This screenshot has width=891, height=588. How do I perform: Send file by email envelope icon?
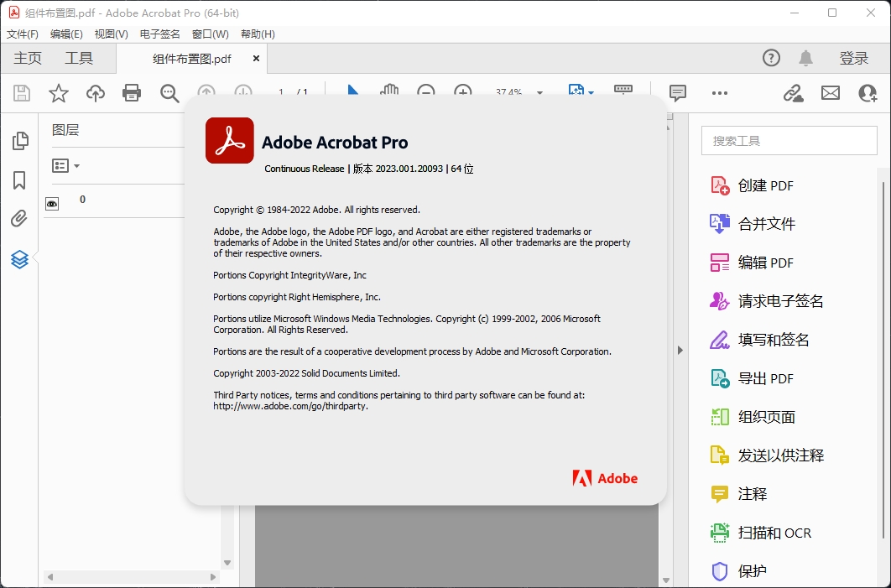pyautogui.click(x=830, y=93)
